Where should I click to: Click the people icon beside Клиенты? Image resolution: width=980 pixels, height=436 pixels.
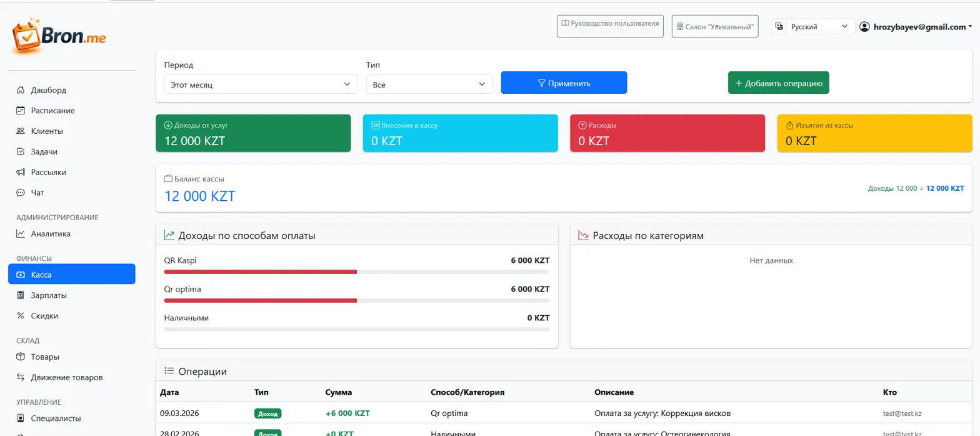tap(21, 131)
